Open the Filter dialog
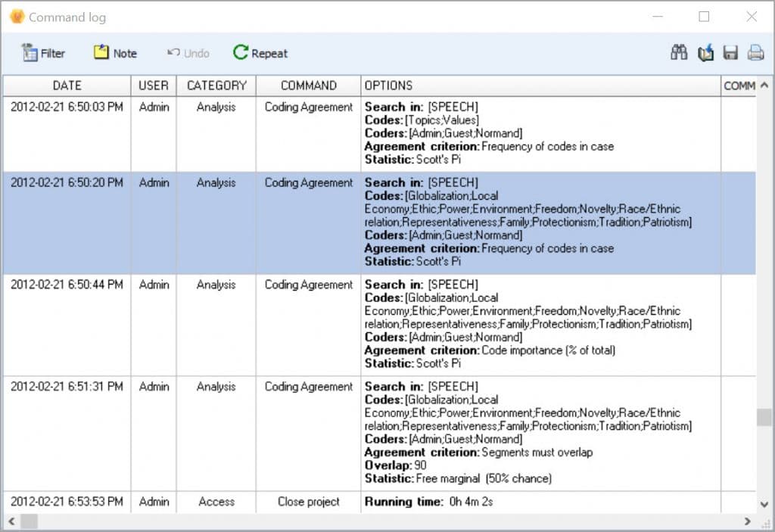Screen dimensions: 775x532 [x=43, y=53]
